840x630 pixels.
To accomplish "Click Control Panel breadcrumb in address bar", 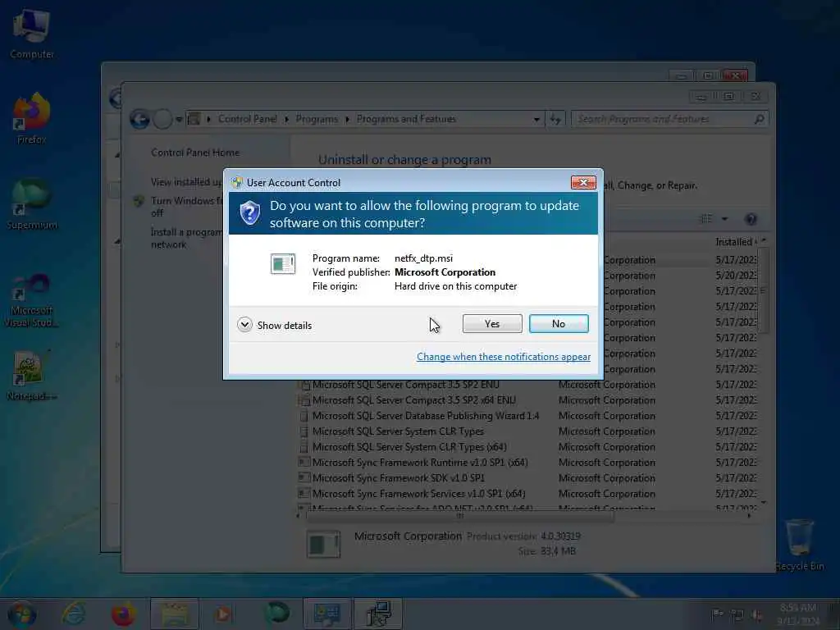I will 248,119.
